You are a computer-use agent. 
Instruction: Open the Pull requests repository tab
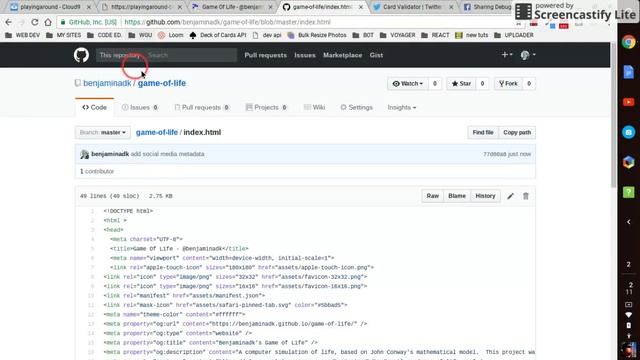[202, 107]
